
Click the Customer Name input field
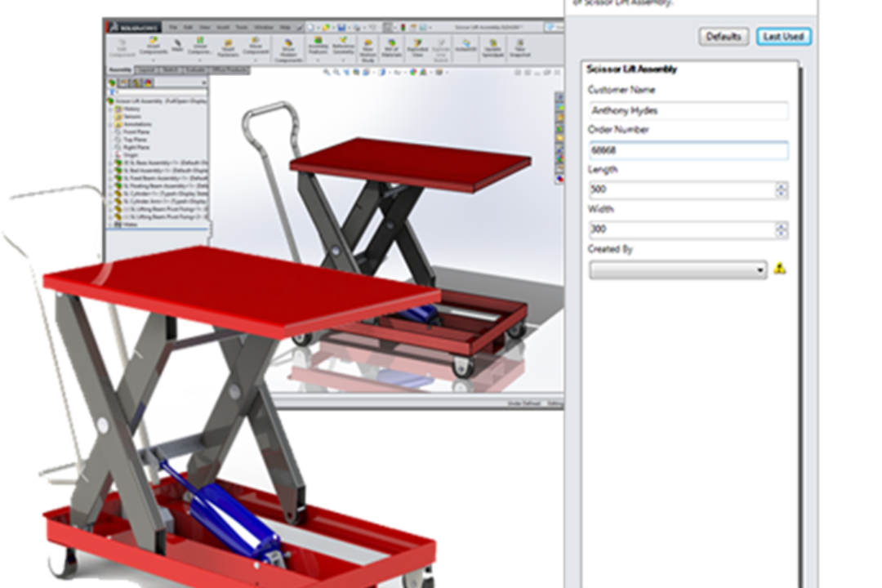pyautogui.click(x=688, y=111)
